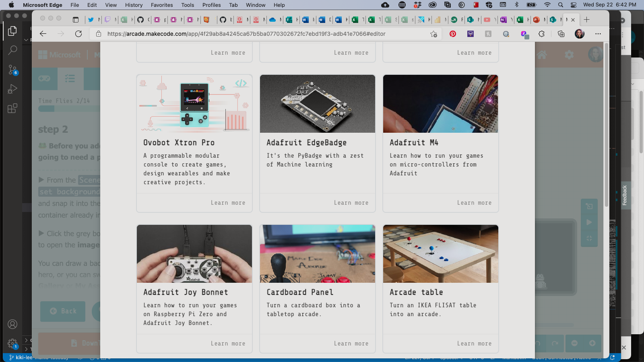This screenshot has width=644, height=362.
Task: Click the Feedback side tab
Action: [x=625, y=195]
